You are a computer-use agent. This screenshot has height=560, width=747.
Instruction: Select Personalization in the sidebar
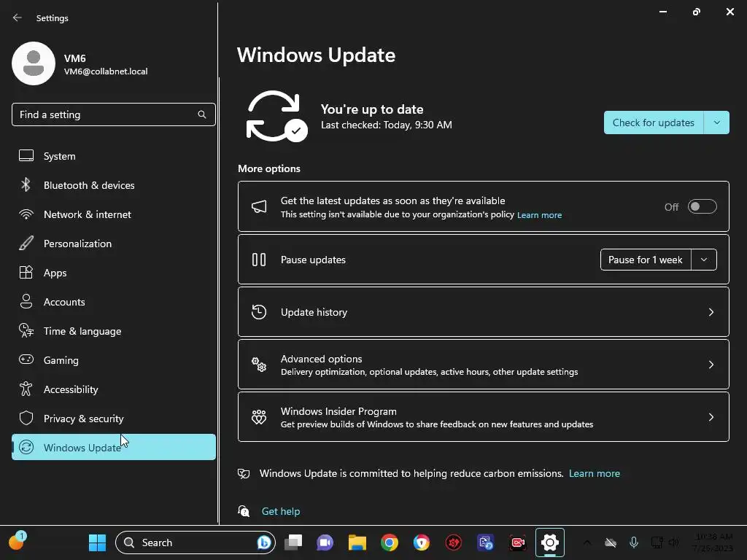[x=113, y=244]
